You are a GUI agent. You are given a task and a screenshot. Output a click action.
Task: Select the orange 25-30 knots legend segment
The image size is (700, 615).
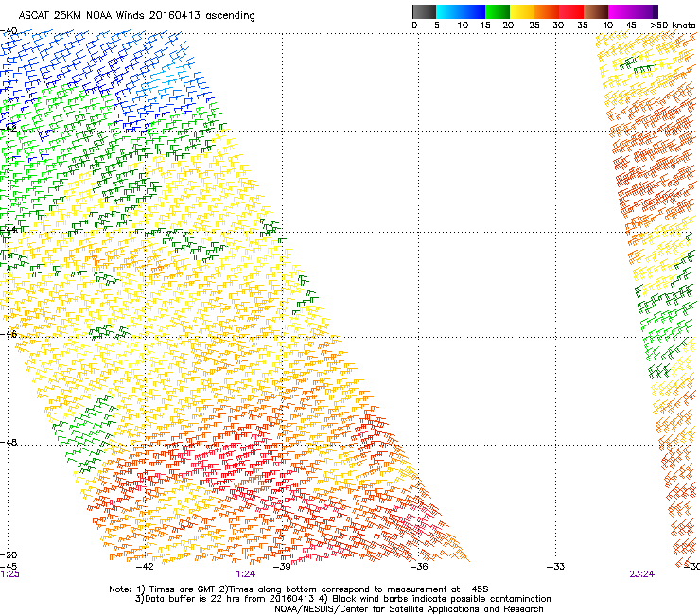click(x=547, y=11)
